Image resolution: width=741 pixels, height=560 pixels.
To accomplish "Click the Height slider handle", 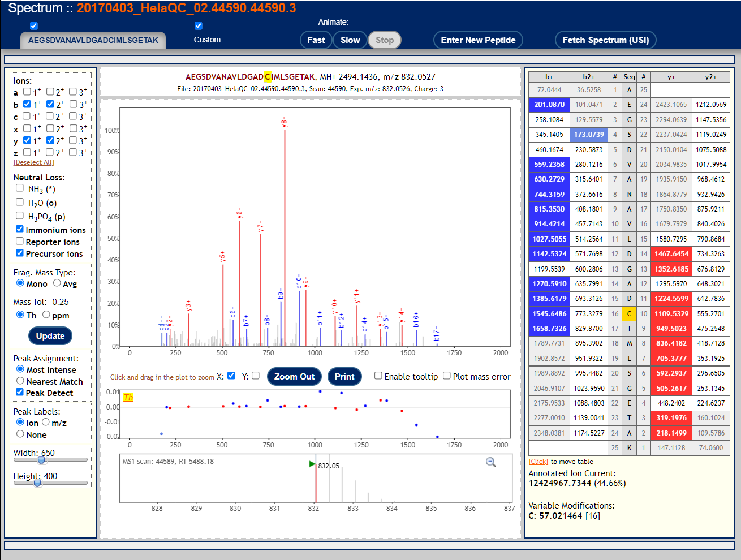I will (37, 483).
